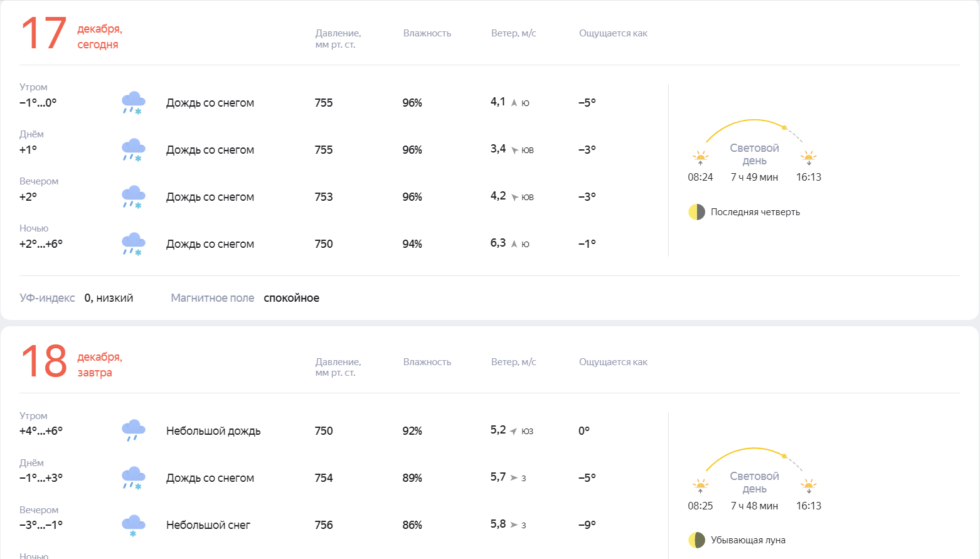Click the large date number 18
980x559 pixels.
pyautogui.click(x=43, y=362)
